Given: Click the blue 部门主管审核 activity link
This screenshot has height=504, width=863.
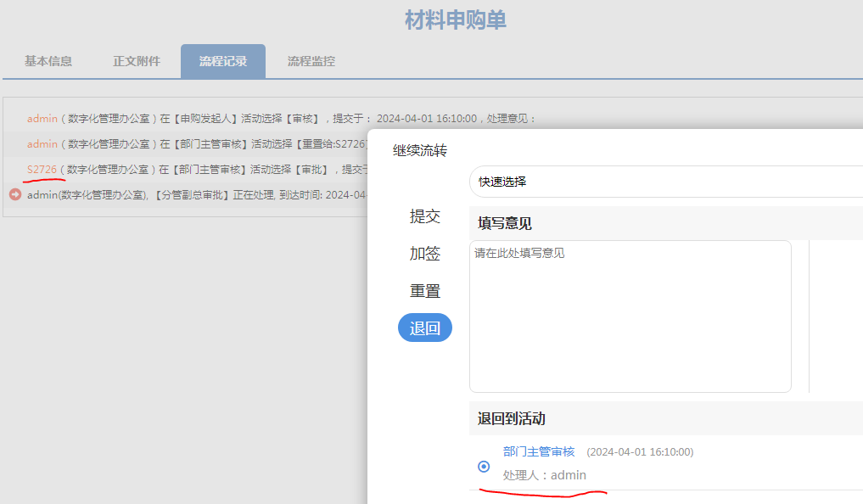Looking at the screenshot, I should [x=539, y=451].
